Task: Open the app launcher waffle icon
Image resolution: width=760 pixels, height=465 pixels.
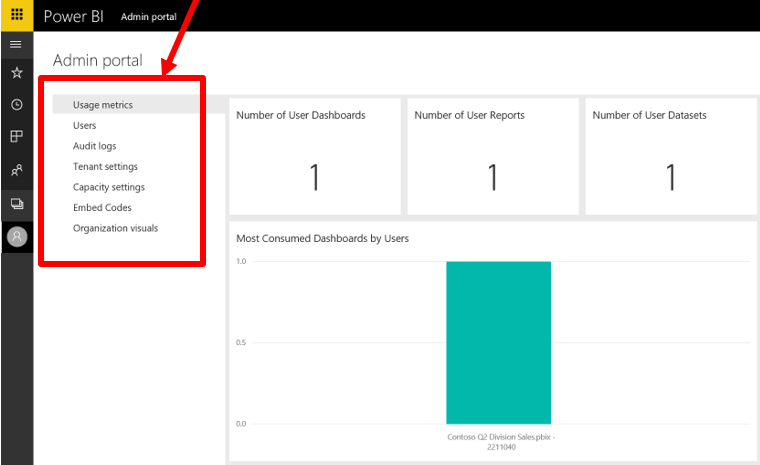Action: coord(16,15)
